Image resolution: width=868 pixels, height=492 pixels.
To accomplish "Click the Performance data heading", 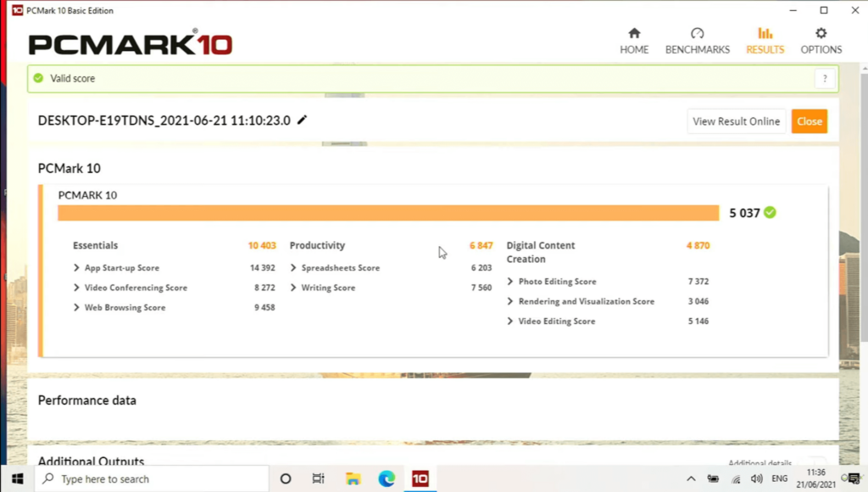I will pos(87,400).
